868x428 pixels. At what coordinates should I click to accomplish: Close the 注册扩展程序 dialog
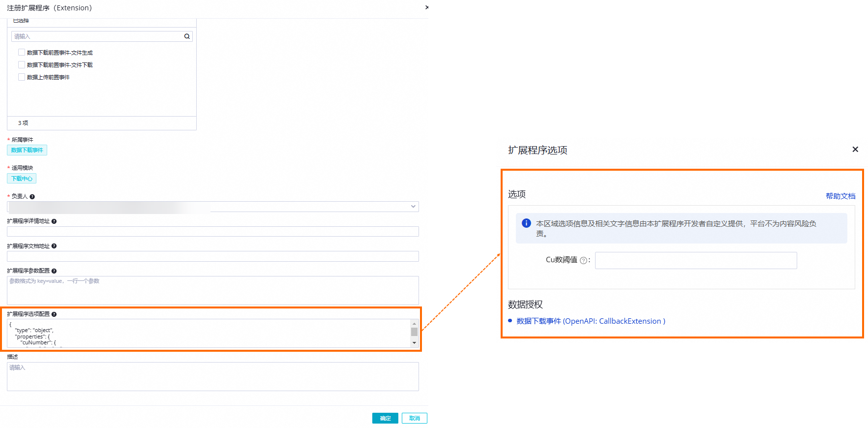pos(426,7)
